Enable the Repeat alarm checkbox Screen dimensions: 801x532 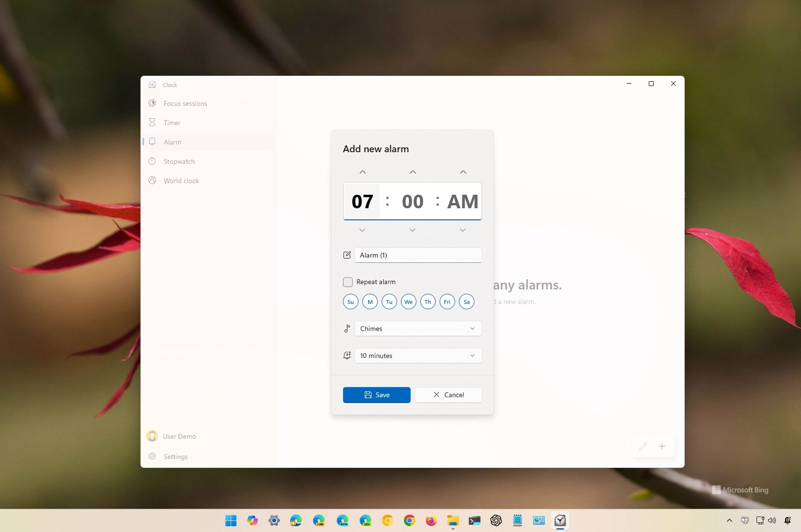pyautogui.click(x=347, y=282)
